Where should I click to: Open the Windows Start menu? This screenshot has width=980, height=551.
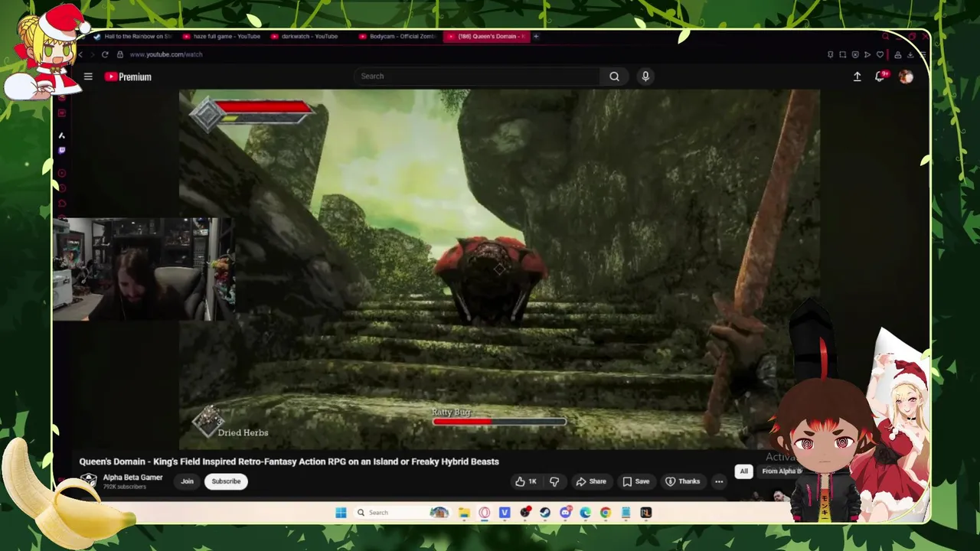[341, 513]
